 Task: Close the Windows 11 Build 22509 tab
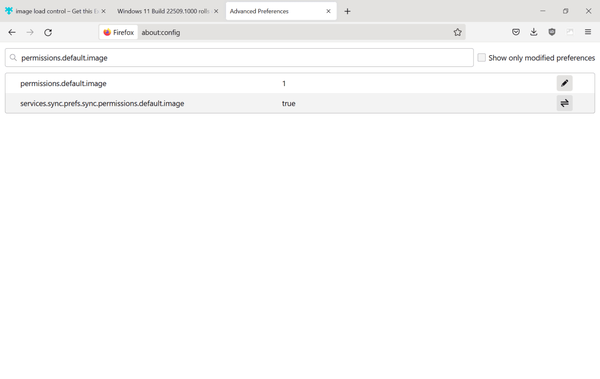[x=216, y=11]
